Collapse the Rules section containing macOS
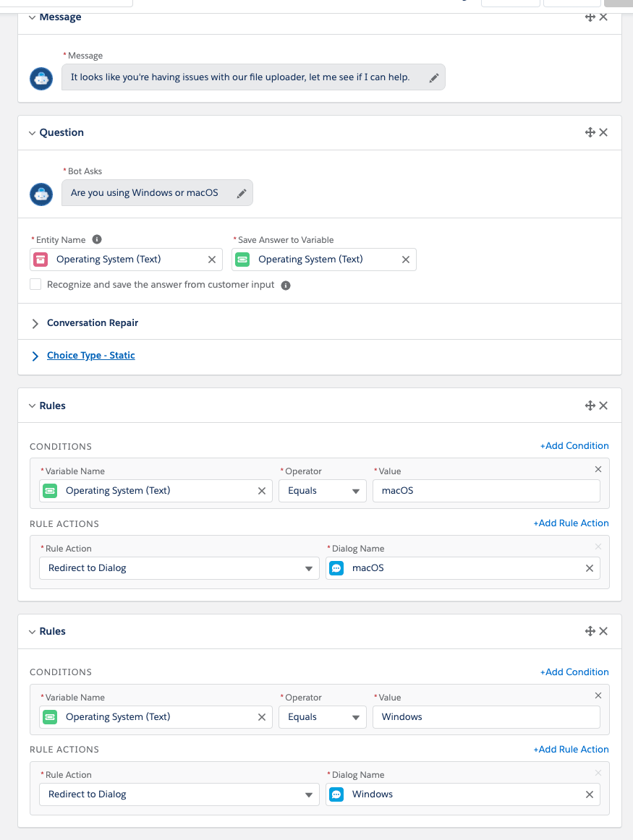633x840 pixels. (x=32, y=406)
